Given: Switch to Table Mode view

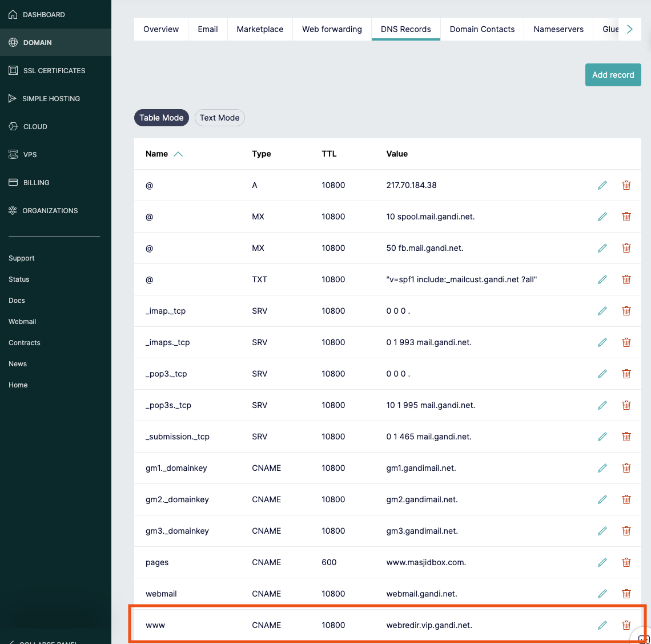Looking at the screenshot, I should pyautogui.click(x=161, y=118).
